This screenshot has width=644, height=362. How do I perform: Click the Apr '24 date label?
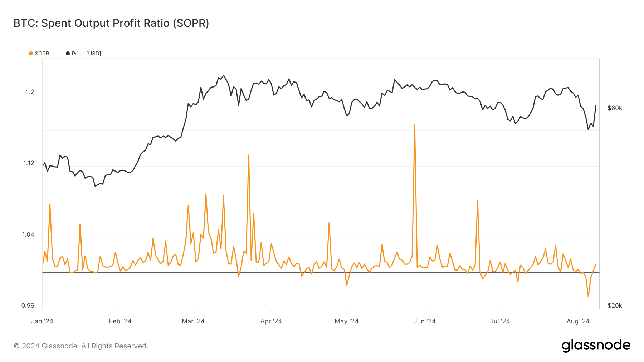[x=271, y=321]
